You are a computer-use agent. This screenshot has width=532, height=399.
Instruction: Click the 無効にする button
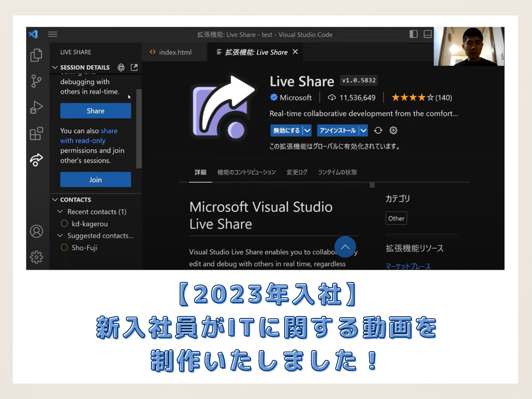pyautogui.click(x=286, y=131)
